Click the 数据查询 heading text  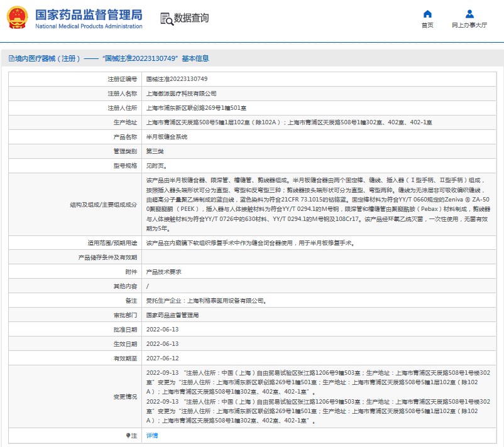pos(191,19)
